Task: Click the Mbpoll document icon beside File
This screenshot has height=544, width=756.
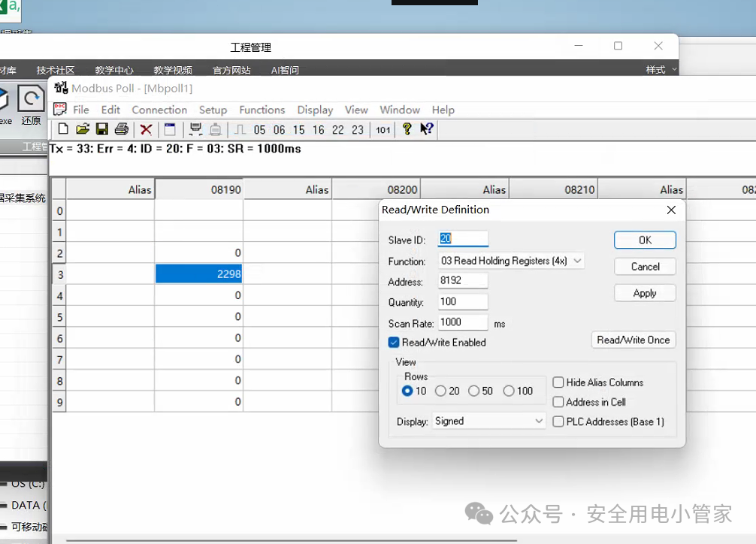Action: point(60,109)
